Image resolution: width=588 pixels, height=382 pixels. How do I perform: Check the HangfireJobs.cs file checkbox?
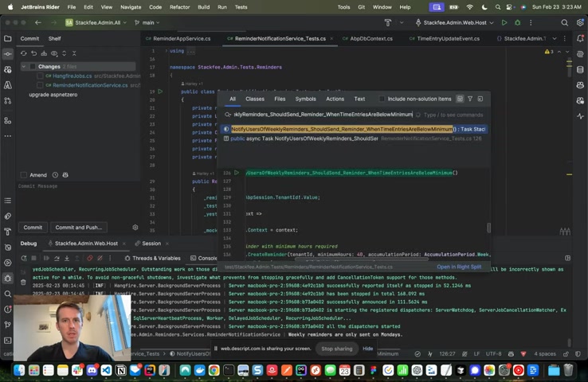point(40,76)
